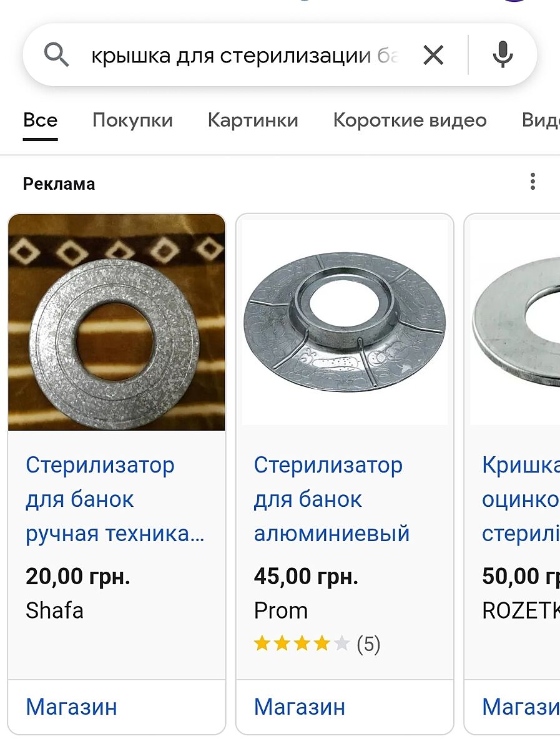
Task: Switch to the Картинки tab
Action: click(253, 120)
